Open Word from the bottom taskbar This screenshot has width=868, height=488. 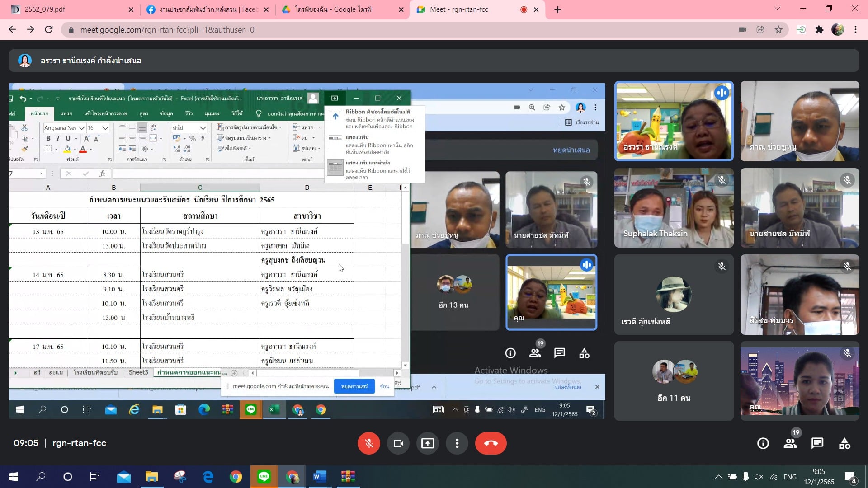[320, 477]
